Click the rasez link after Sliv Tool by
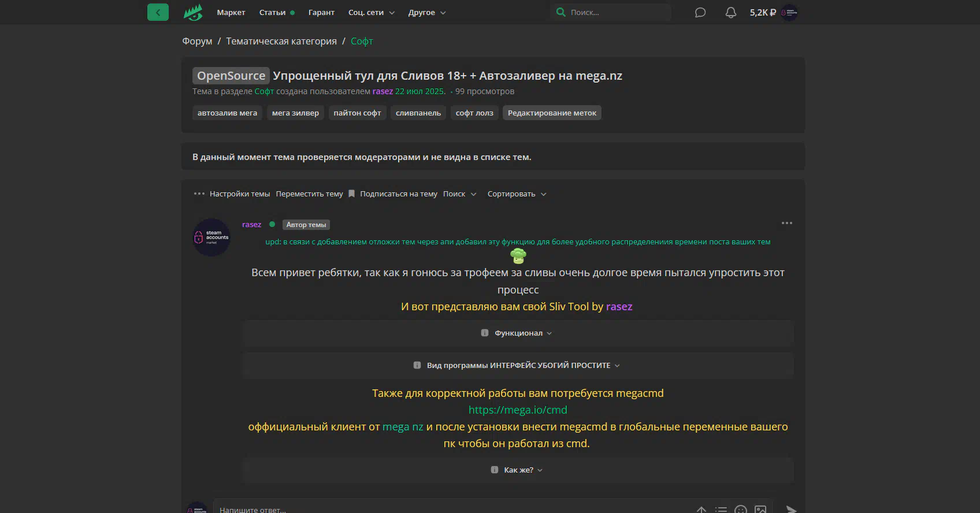Viewport: 980px width, 513px height. tap(619, 306)
